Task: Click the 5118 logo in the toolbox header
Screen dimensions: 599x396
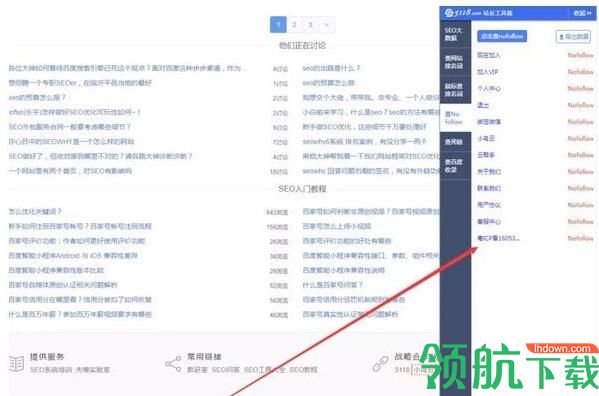Action: tap(462, 13)
